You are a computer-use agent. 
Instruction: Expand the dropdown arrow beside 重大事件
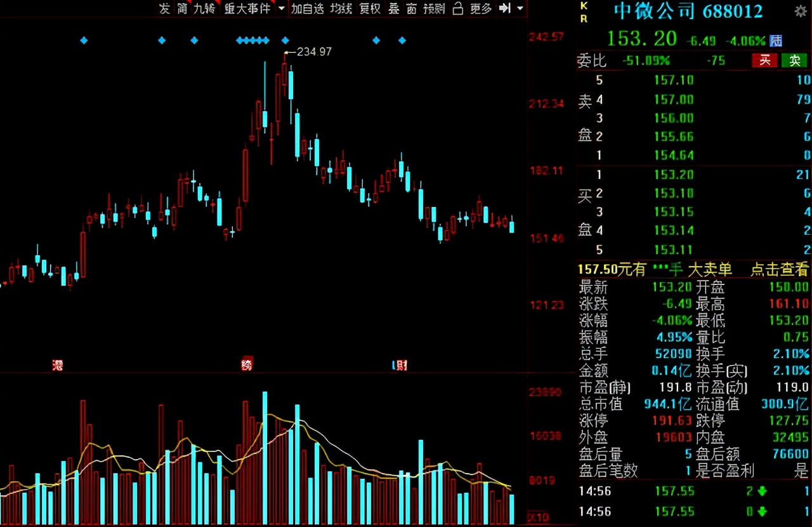282,8
